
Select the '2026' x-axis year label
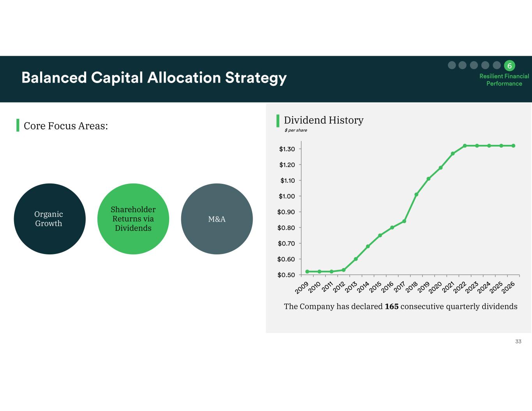click(508, 287)
